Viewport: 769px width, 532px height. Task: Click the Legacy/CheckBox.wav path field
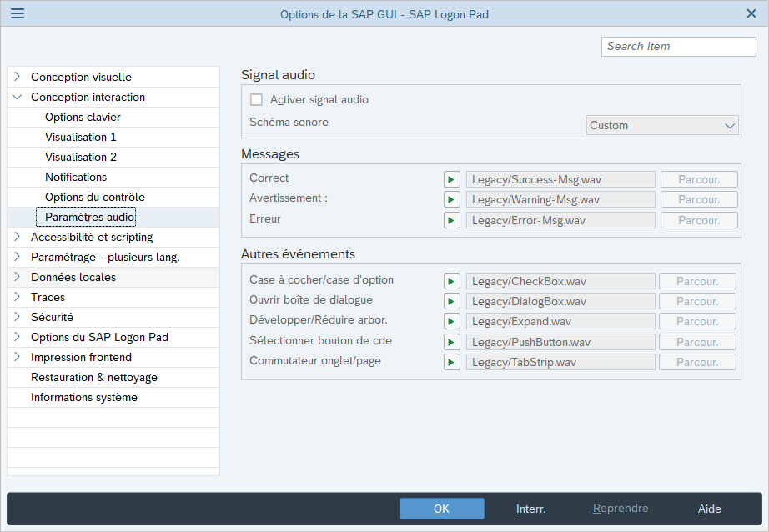point(560,281)
